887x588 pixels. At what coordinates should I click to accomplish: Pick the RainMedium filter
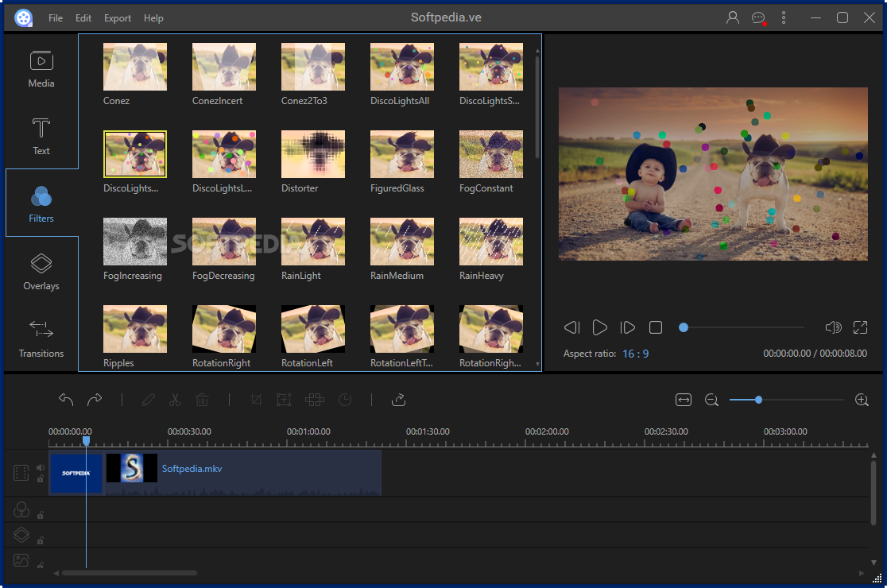pos(402,242)
